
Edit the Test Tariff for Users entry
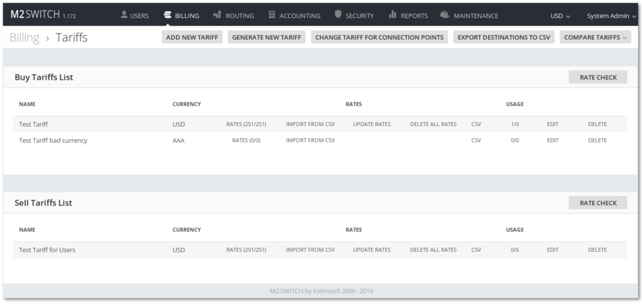point(553,250)
